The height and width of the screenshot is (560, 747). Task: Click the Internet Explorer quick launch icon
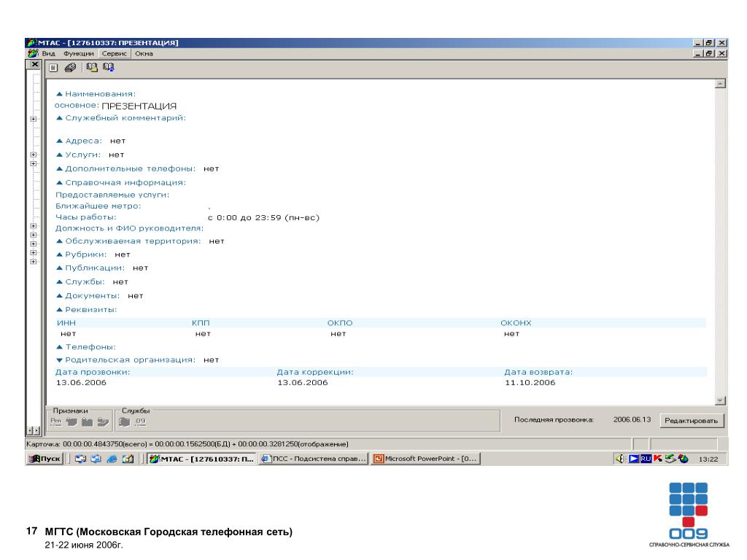pyautogui.click(x=112, y=459)
